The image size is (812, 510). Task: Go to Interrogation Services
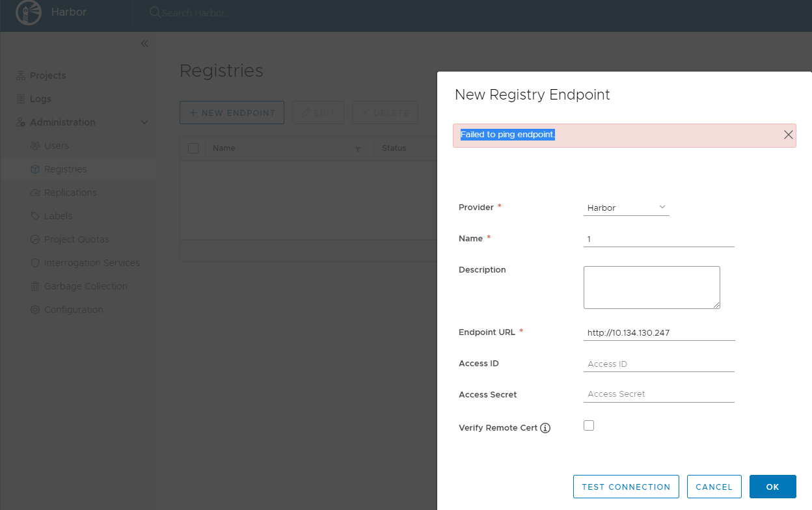[36, 263]
